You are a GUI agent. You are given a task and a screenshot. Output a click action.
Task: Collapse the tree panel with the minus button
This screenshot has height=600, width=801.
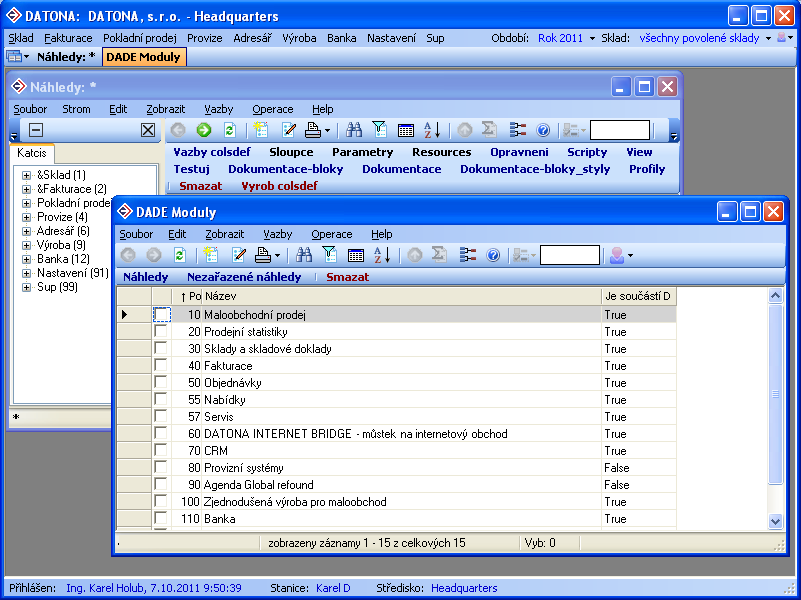click(x=36, y=130)
